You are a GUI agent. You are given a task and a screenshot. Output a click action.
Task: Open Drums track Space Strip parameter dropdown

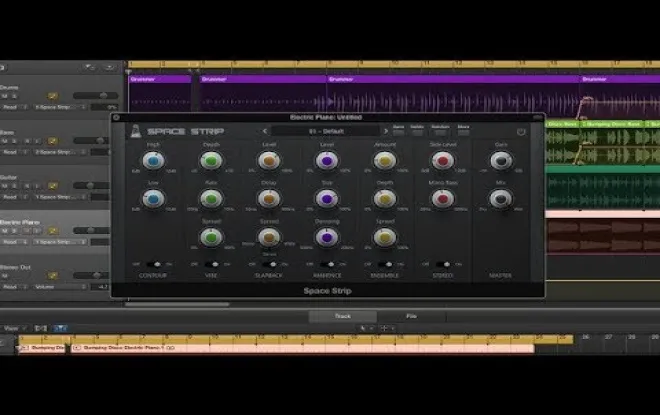coord(60,107)
